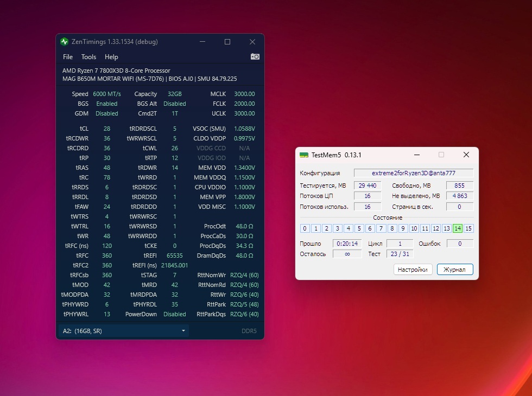Viewport: 532px width, 396px height.
Task: Click the MCLK value 3000.00
Action: point(244,94)
